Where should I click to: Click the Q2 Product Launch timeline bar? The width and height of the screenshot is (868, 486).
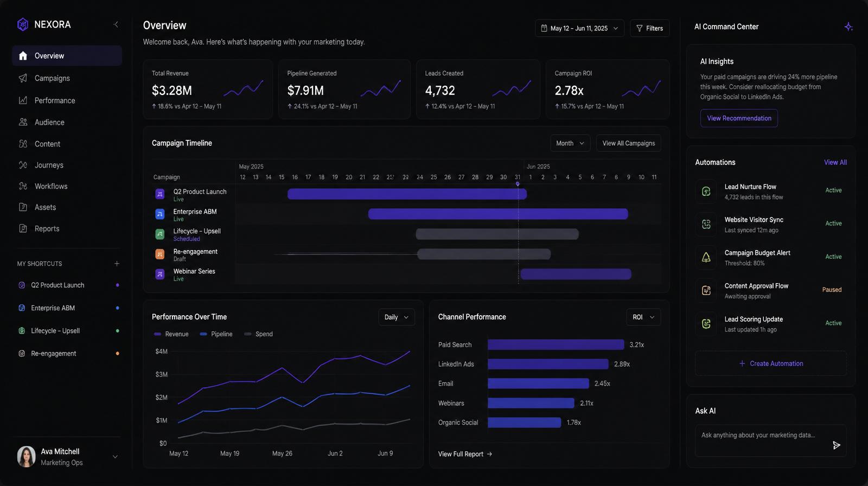coord(407,194)
